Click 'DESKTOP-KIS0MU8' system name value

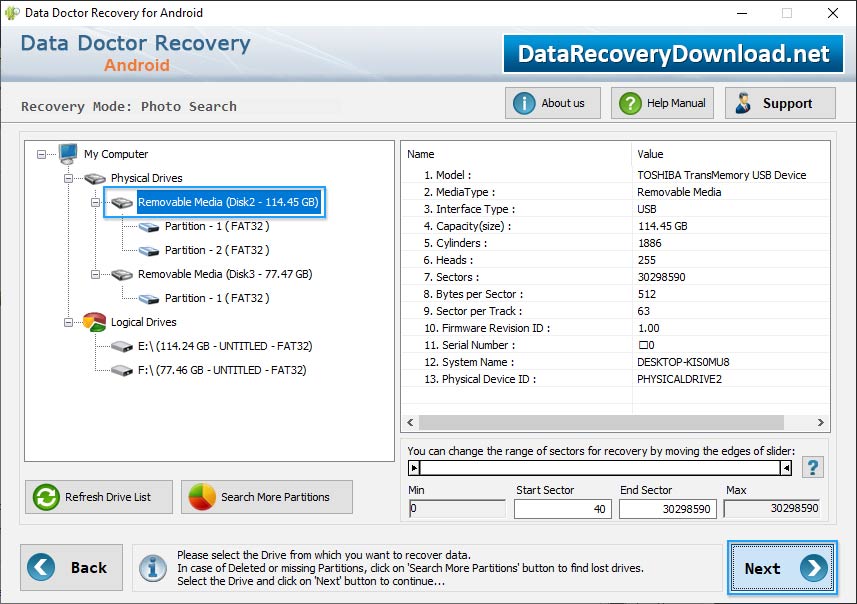[683, 362]
